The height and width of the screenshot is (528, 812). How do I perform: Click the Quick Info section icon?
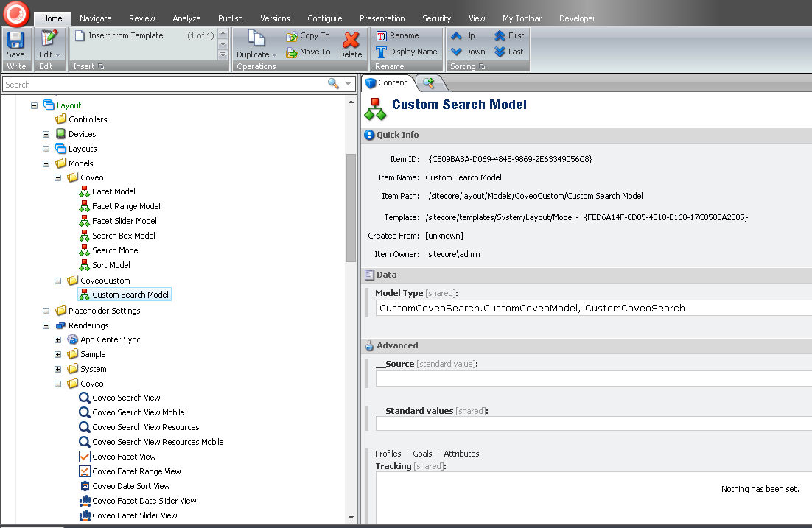[369, 135]
